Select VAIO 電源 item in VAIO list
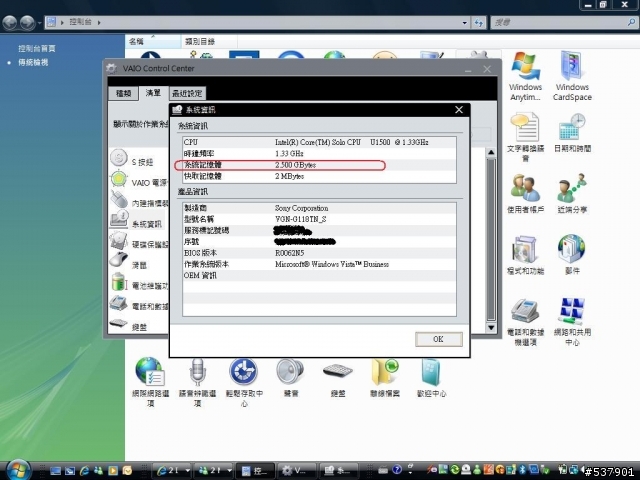The image size is (640, 480). [139, 181]
